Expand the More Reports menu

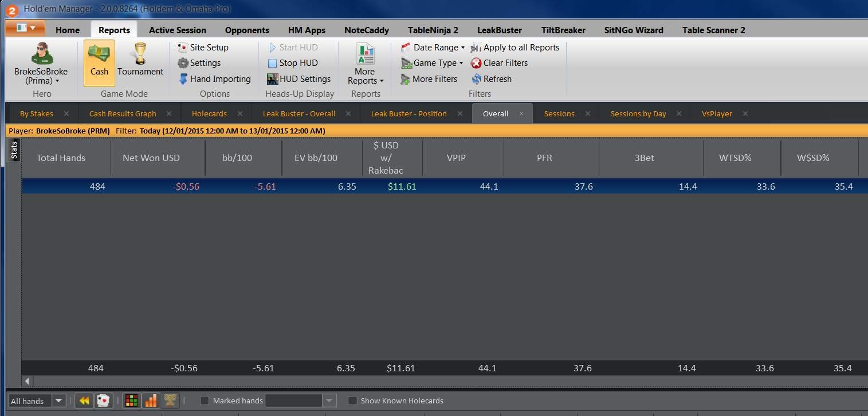(x=366, y=64)
